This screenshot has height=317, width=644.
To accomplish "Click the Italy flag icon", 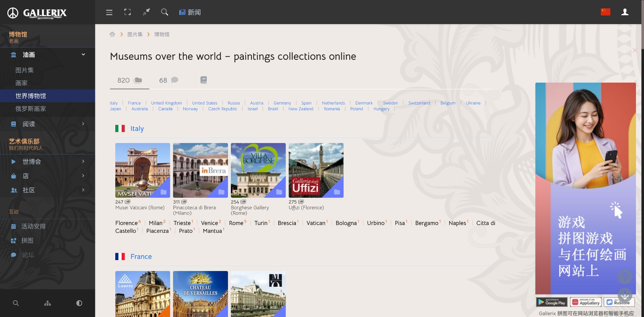I will pyautogui.click(x=120, y=129).
